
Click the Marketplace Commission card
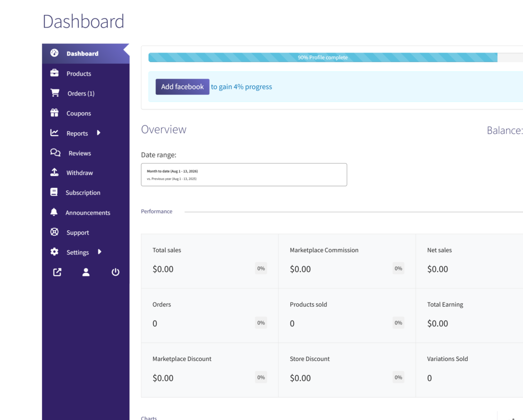347,261
